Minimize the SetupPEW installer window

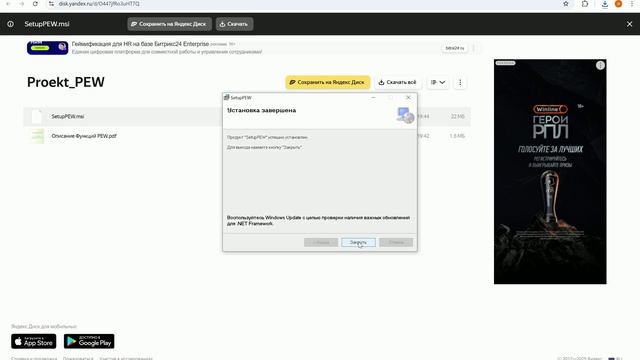click(373, 98)
